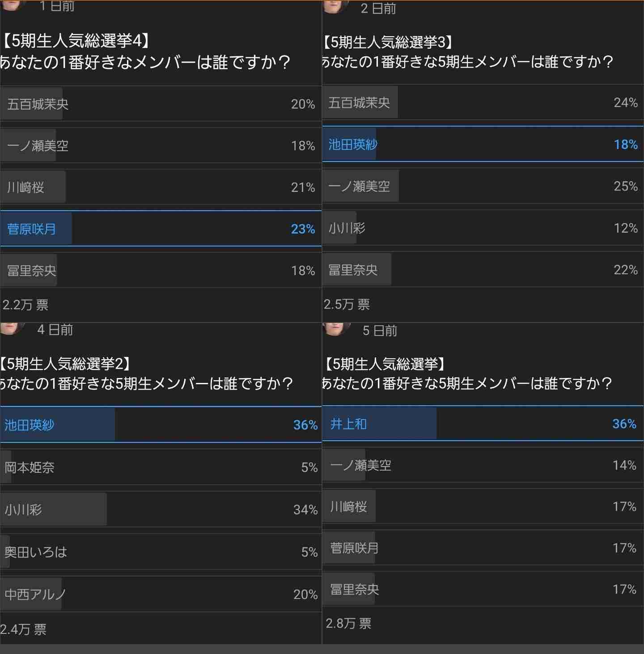The width and height of the screenshot is (644, 654).
Task: Choose 一ノ瀬美空 with 18% in poll 4
Action: 161,145
